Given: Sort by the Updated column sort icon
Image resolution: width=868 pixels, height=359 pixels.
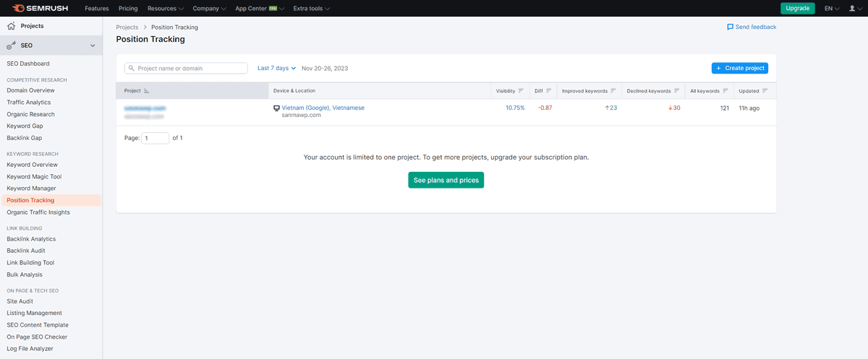Looking at the screenshot, I should click(765, 91).
